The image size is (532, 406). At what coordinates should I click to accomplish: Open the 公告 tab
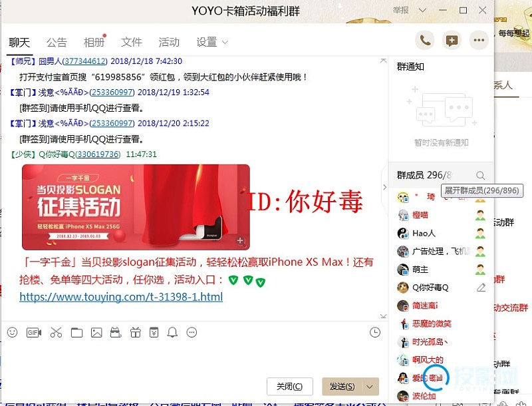(57, 43)
